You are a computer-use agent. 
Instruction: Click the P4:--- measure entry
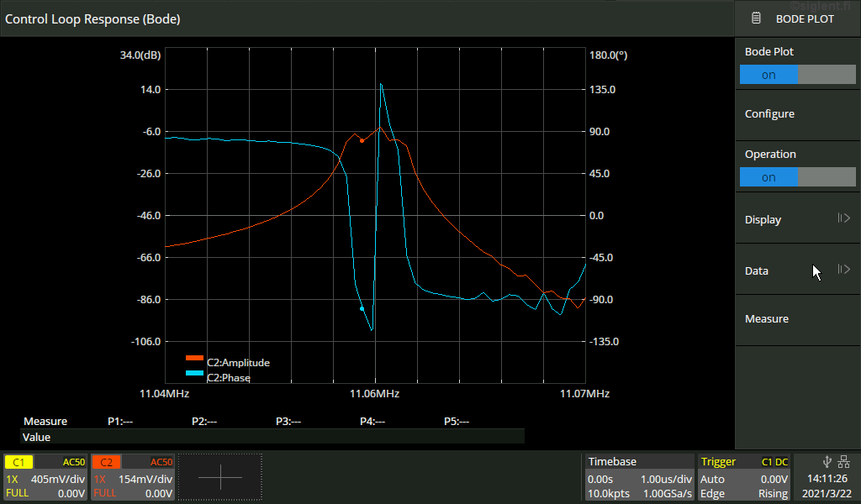tap(372, 421)
